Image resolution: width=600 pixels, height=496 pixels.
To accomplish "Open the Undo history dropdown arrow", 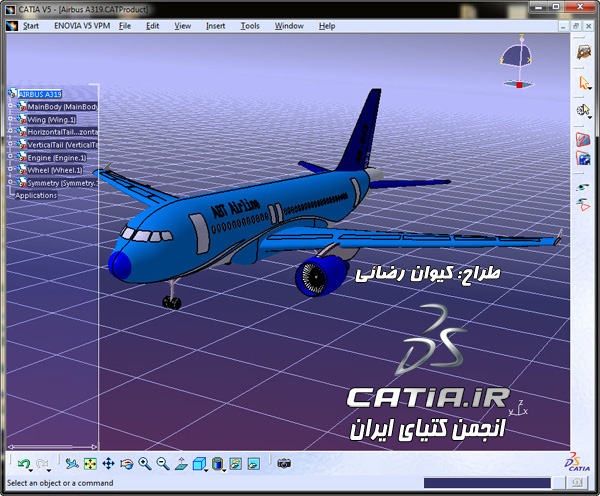I will tap(31, 470).
